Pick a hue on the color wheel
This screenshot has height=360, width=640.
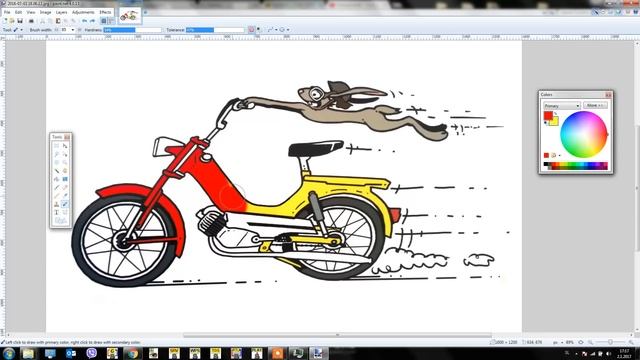[x=584, y=134]
